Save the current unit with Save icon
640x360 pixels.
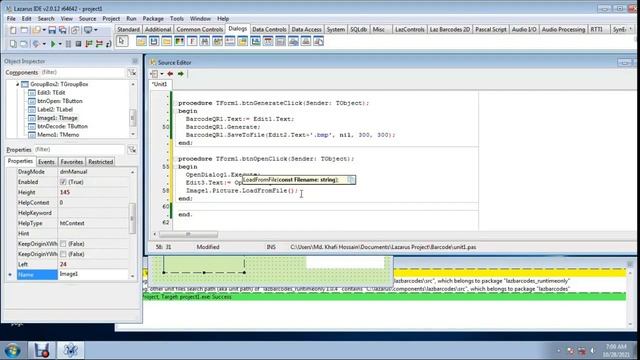tap(52, 30)
